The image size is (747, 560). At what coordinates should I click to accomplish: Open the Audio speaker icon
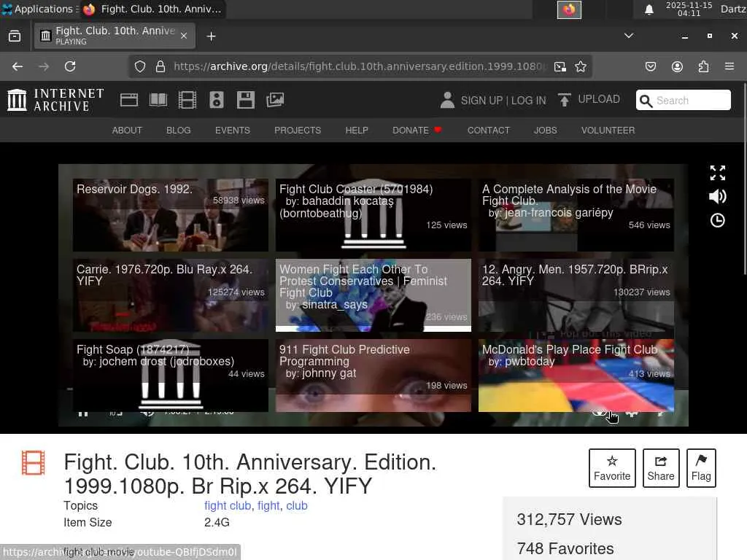[x=216, y=100]
